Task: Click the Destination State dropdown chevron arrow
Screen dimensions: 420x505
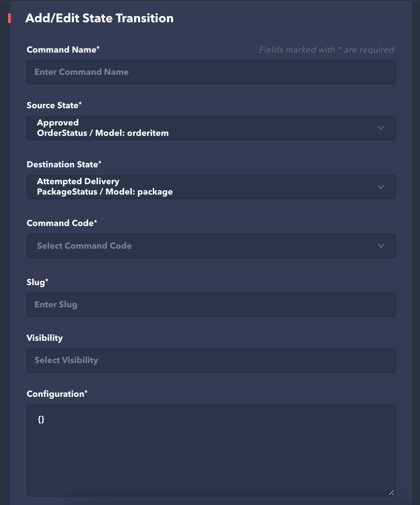Action: [381, 187]
